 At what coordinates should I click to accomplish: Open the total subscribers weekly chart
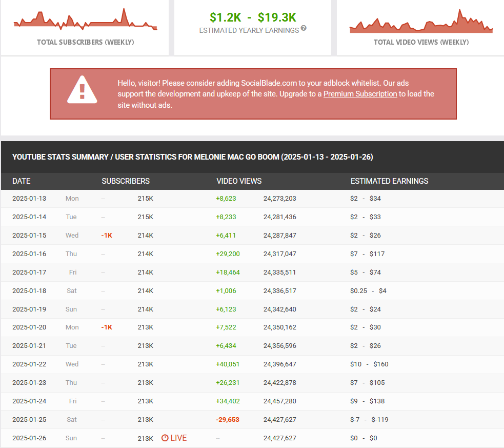85,20
